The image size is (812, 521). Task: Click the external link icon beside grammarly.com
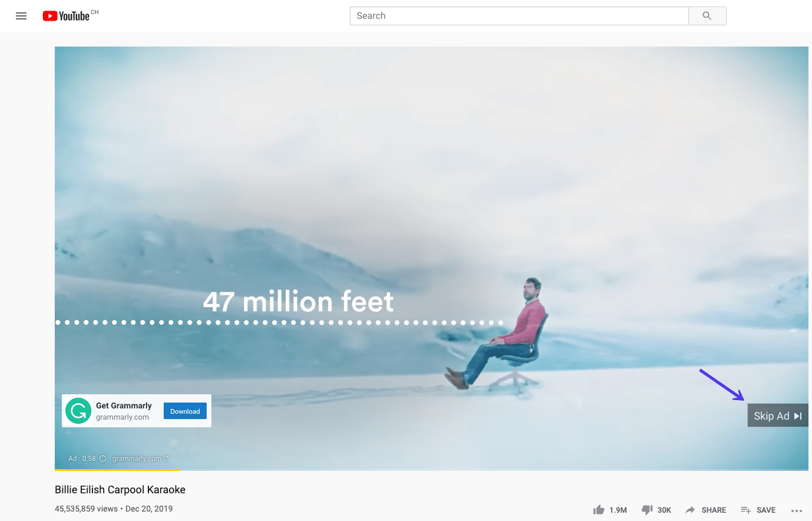(x=167, y=458)
